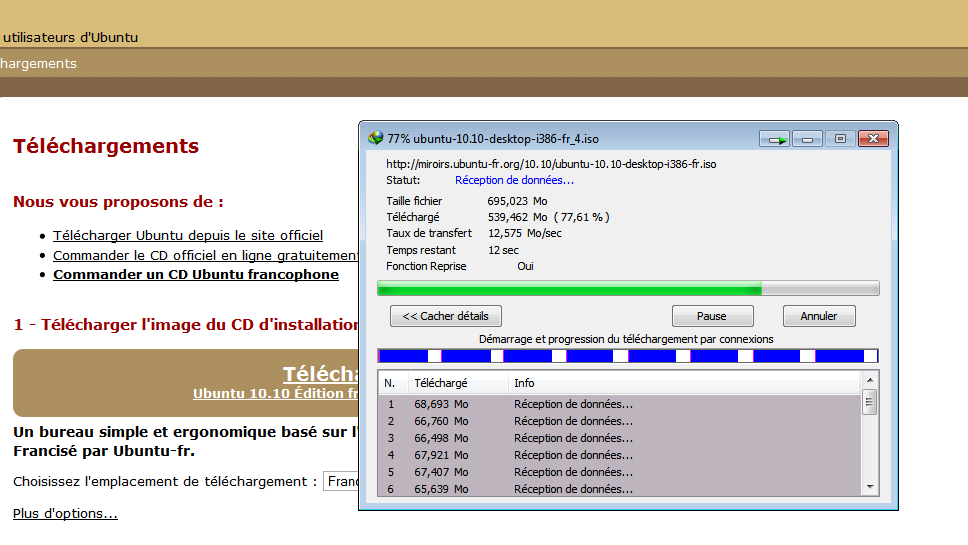Open the Plus d'options link
Image resolution: width=968 pixels, height=545 pixels.
[x=65, y=514]
